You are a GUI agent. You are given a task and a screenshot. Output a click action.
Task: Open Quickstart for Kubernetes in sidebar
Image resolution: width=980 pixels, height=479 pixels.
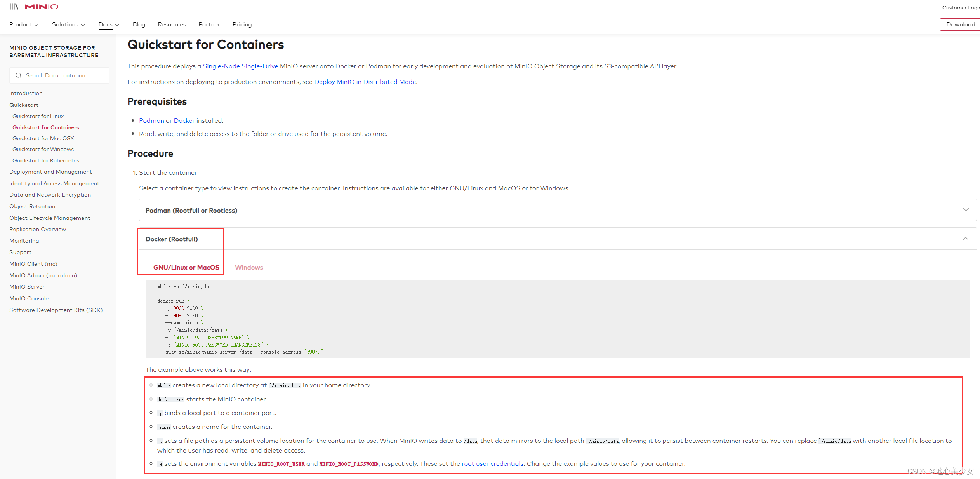click(x=46, y=160)
